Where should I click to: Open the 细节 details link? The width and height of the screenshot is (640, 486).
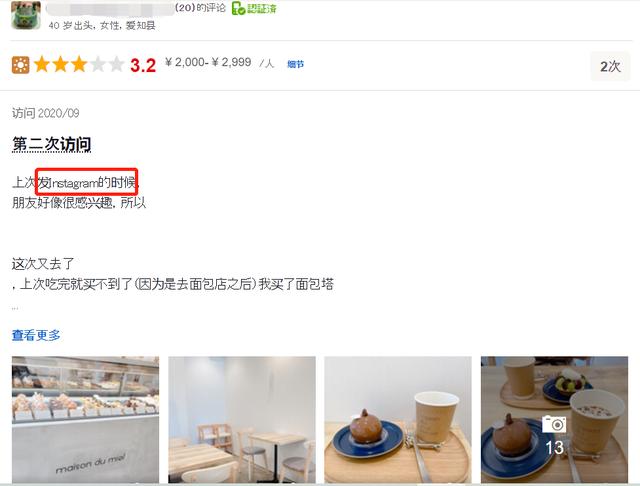296,64
